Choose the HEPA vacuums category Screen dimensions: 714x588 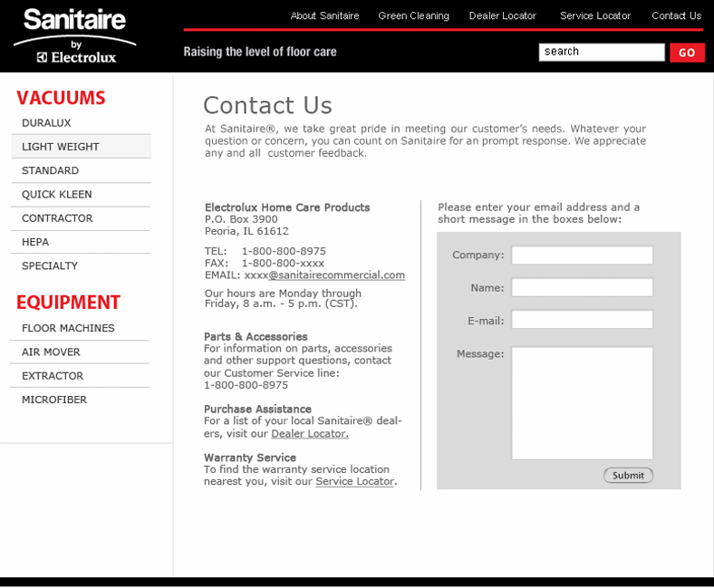tap(35, 243)
